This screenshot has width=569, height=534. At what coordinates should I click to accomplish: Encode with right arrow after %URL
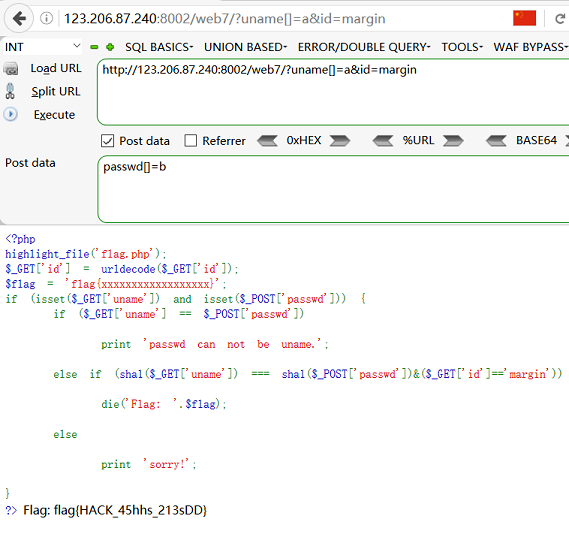point(453,141)
